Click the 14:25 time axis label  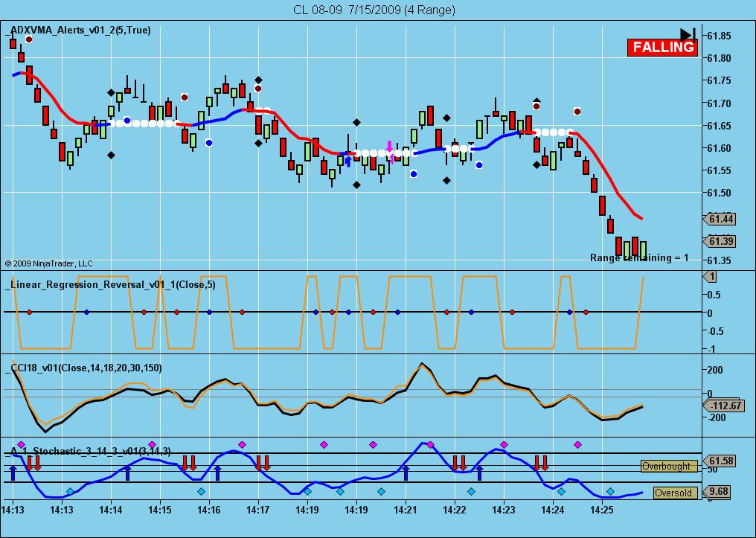pyautogui.click(x=602, y=510)
